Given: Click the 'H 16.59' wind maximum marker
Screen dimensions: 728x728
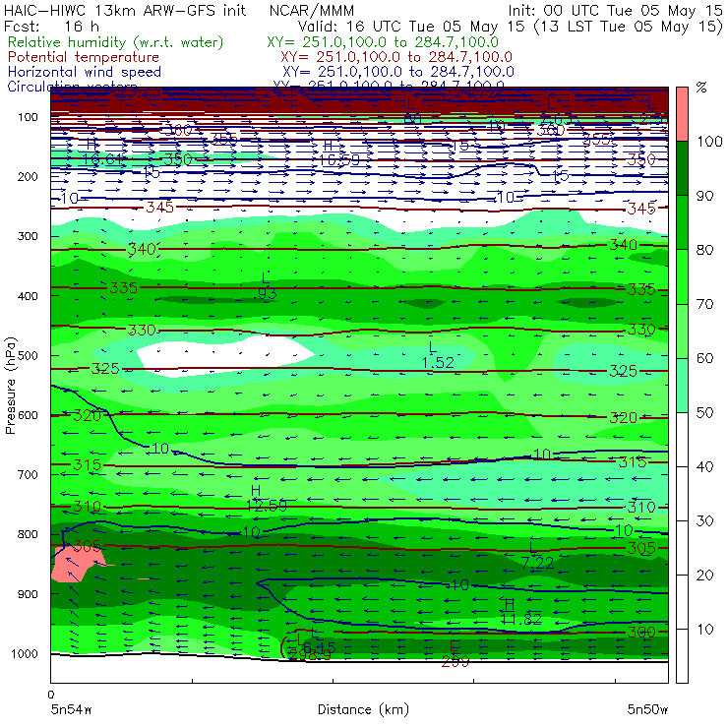Looking at the screenshot, I should pyautogui.click(x=339, y=152).
